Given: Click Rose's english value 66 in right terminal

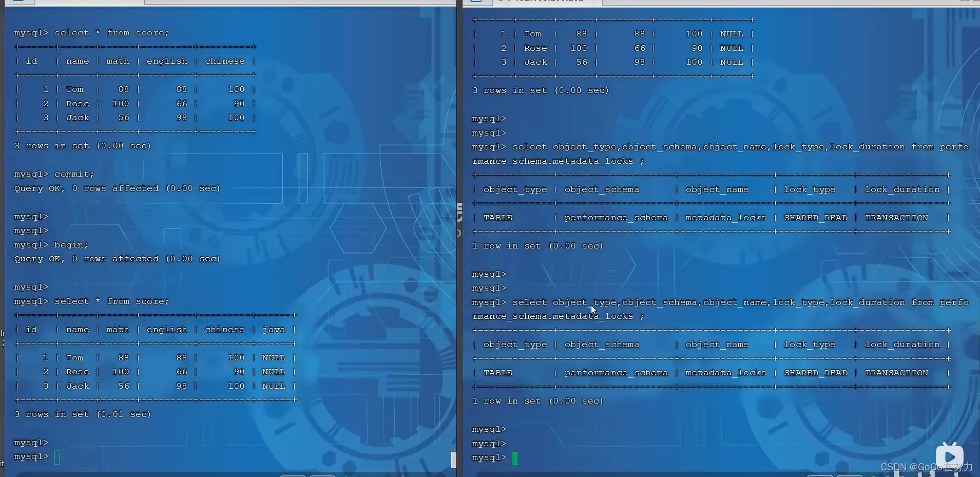Looking at the screenshot, I should point(640,48).
